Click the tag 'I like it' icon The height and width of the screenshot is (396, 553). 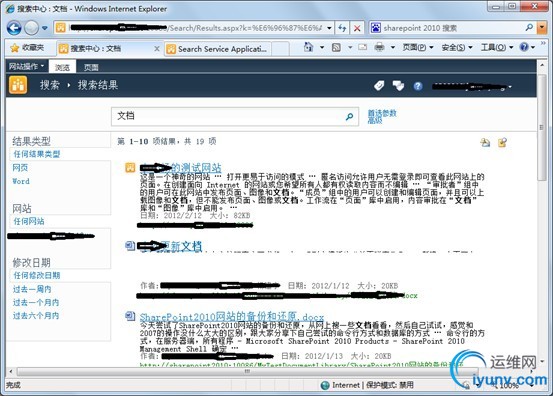379,86
